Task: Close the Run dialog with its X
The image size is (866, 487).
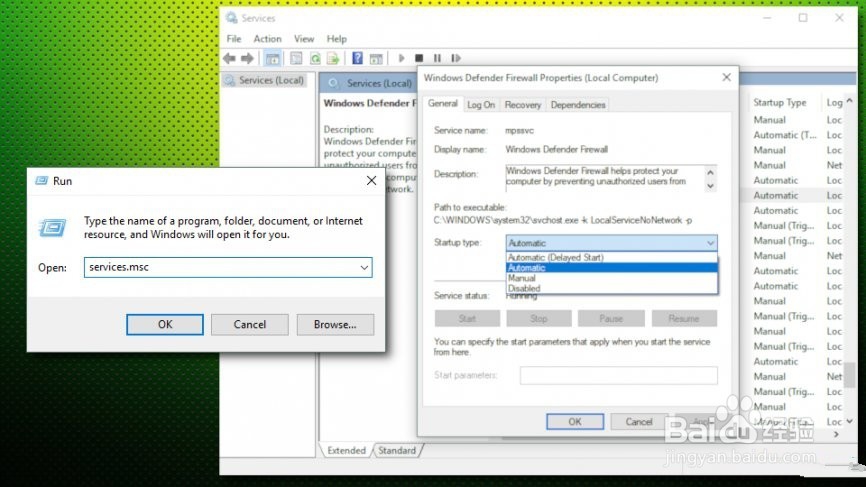Action: click(x=371, y=181)
